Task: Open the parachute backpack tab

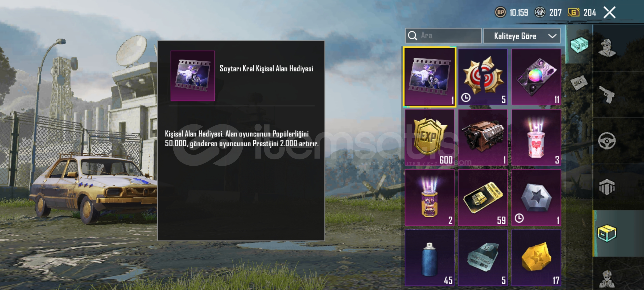Action: (x=607, y=187)
